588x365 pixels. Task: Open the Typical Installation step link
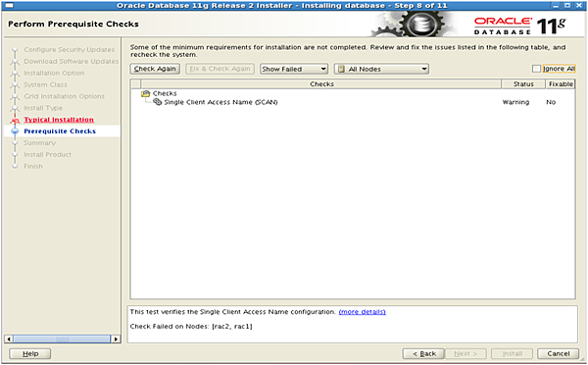tap(59, 120)
